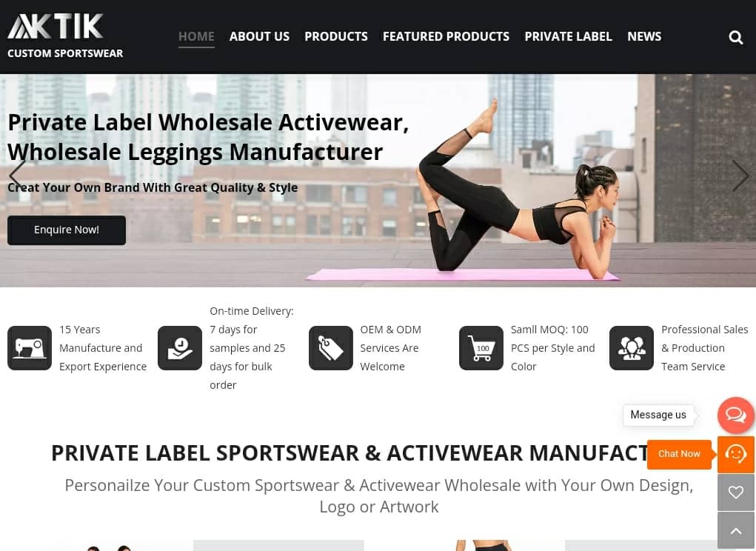Open the red message bubble icon
756x551 pixels.
pyautogui.click(x=736, y=415)
